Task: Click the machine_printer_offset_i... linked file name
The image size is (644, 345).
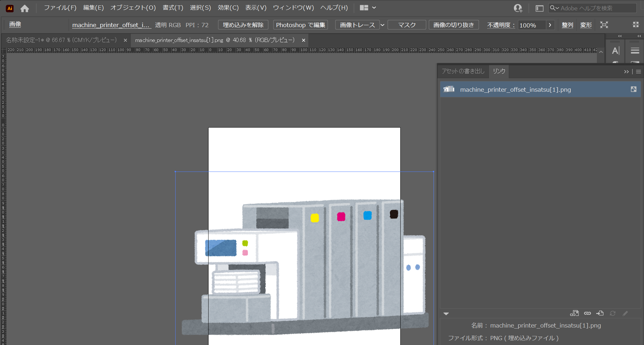Action: [111, 25]
